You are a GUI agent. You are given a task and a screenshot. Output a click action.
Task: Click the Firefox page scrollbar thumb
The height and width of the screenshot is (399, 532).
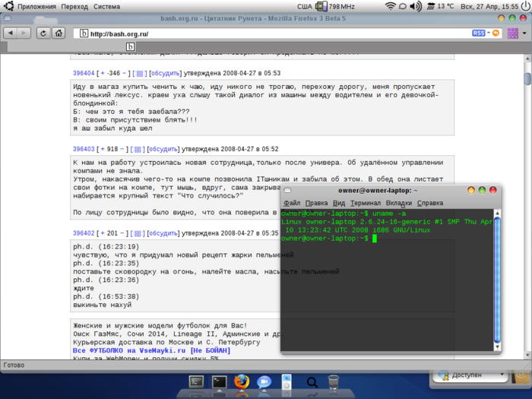pyautogui.click(x=527, y=78)
